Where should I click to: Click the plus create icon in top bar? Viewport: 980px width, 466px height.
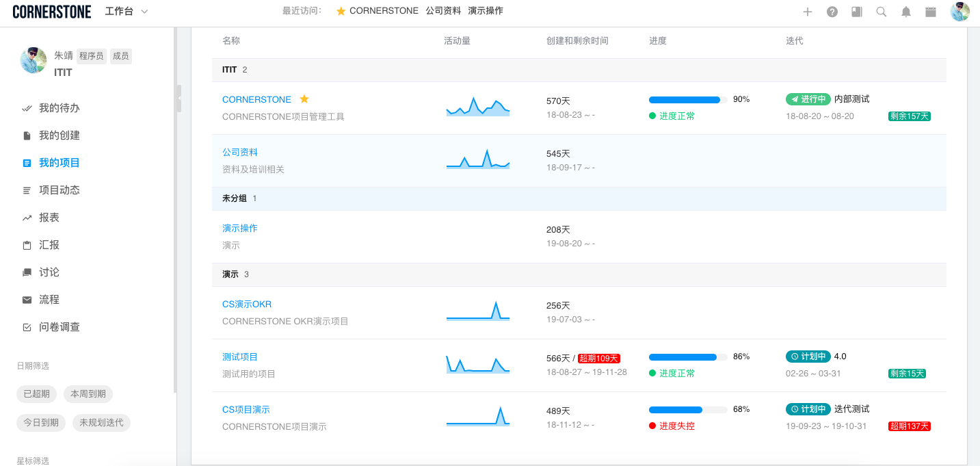point(808,12)
